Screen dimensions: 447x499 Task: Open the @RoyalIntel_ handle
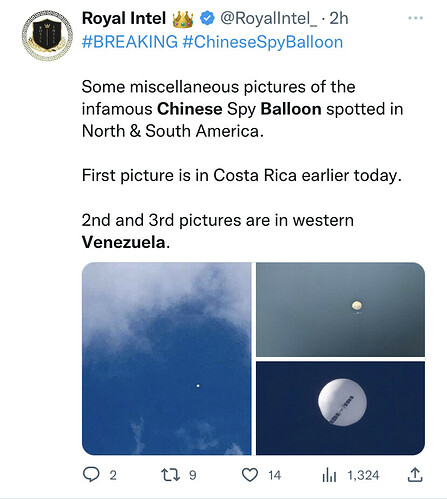click(x=269, y=19)
